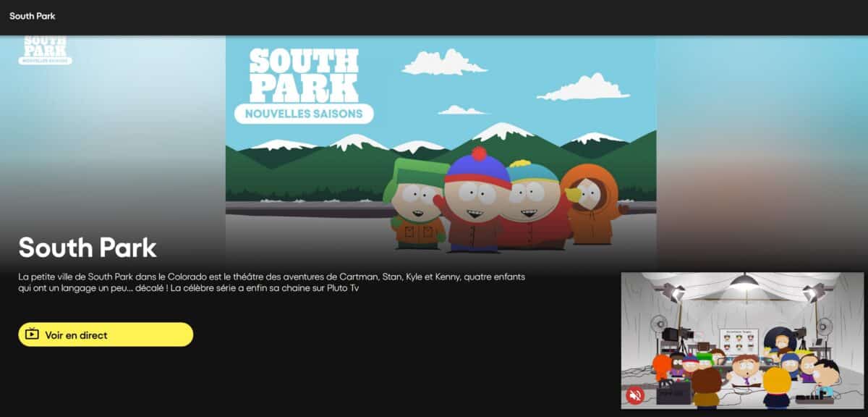Select the South Park Nouvelles Saisons banner image

(441, 153)
